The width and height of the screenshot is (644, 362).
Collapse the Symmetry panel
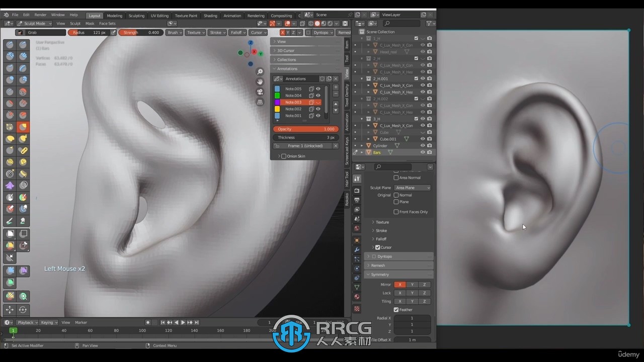pyautogui.click(x=398, y=275)
